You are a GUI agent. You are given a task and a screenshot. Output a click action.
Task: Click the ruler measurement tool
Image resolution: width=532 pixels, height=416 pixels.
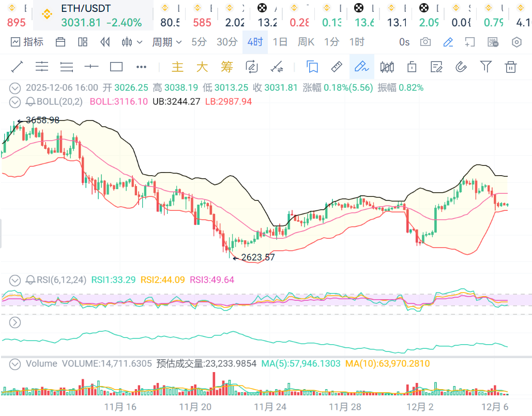(337, 67)
